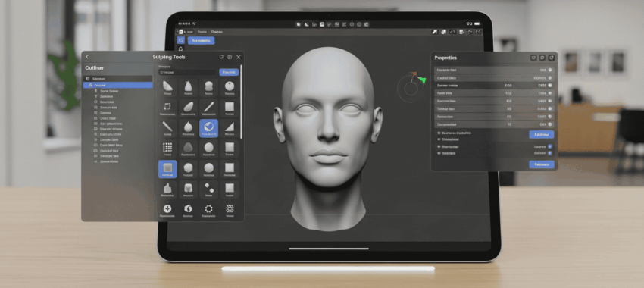Choose the dotted-cluster circle tool
644x288 pixels.
[229, 210]
